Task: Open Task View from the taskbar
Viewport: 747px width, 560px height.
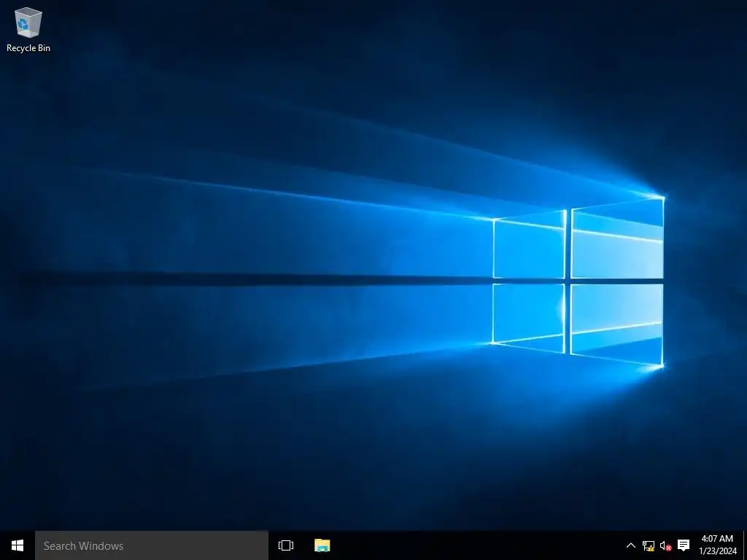Action: (286, 545)
